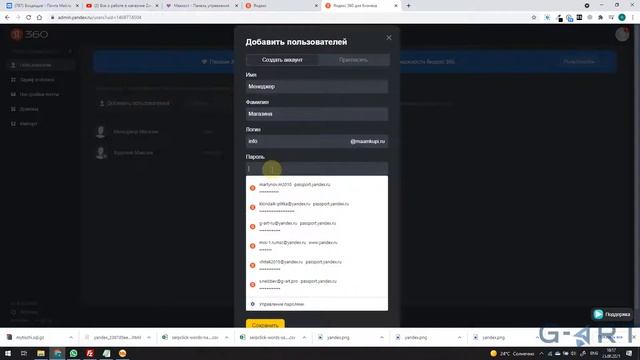Open the user avatar at top right
This screenshot has height=360, width=640.
click(x=622, y=35)
